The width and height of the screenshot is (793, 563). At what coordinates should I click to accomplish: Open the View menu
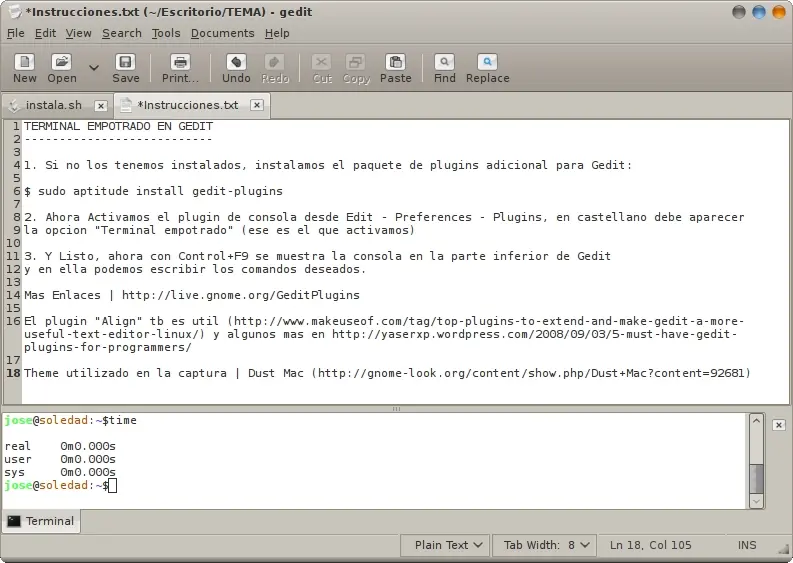[x=78, y=33]
